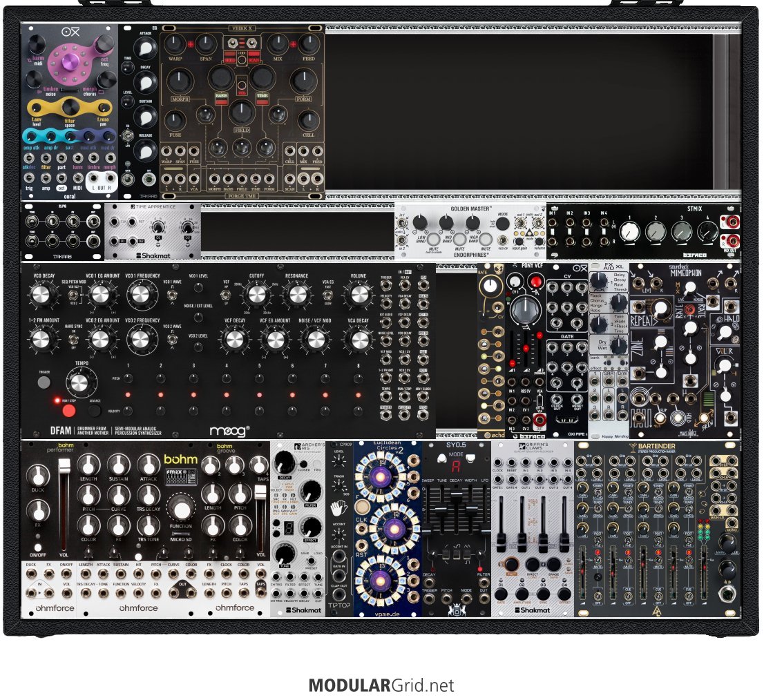Click the RESONANCE knob on DFAM
764x700 pixels.
(298, 294)
